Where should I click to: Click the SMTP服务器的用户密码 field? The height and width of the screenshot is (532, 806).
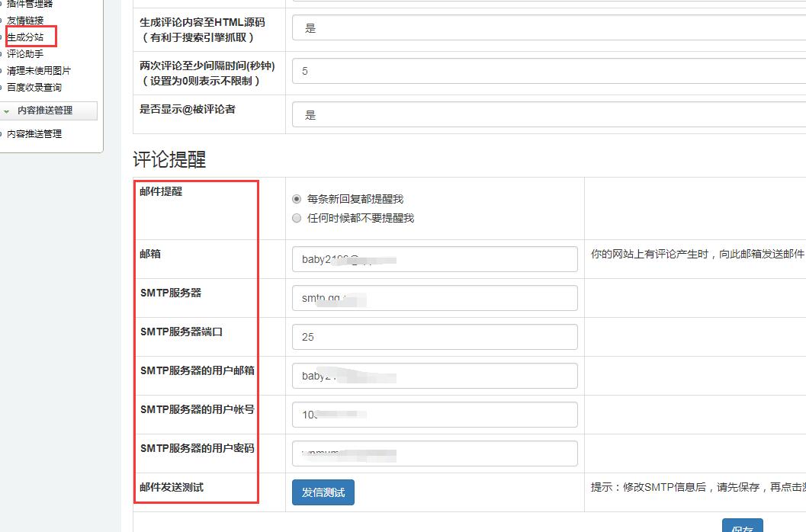point(435,453)
